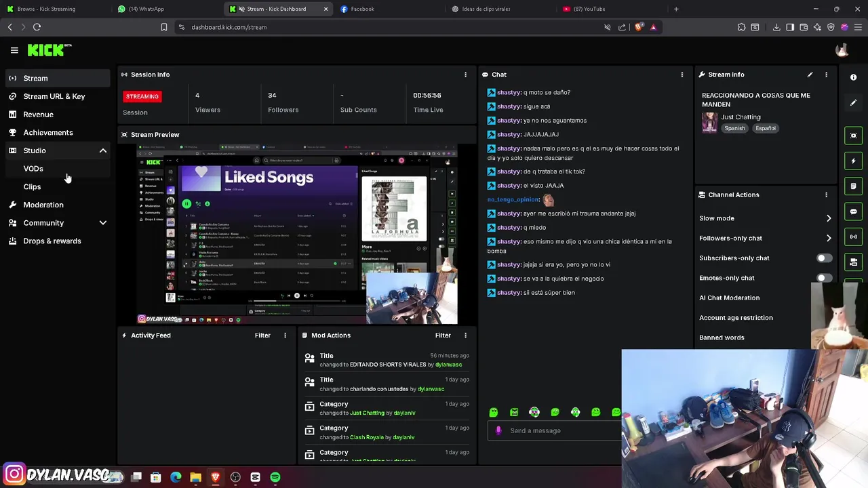Click the Just Chatting category thumbnail
The height and width of the screenshot is (488, 868).
pos(709,123)
